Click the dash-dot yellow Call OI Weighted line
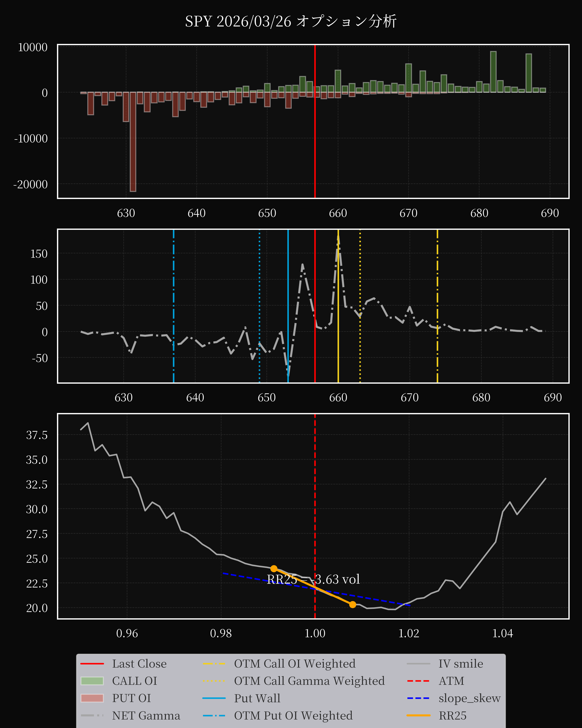582x728 pixels. tap(437, 306)
